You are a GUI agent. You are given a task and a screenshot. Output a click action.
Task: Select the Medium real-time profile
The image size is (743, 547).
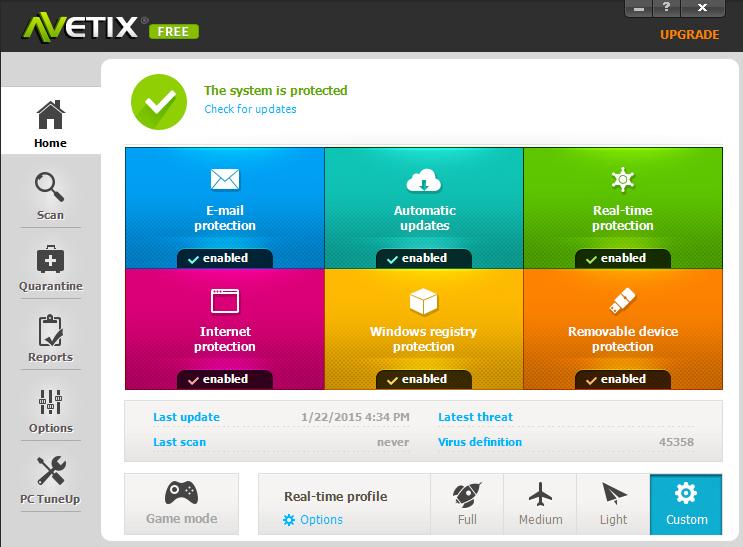(540, 503)
